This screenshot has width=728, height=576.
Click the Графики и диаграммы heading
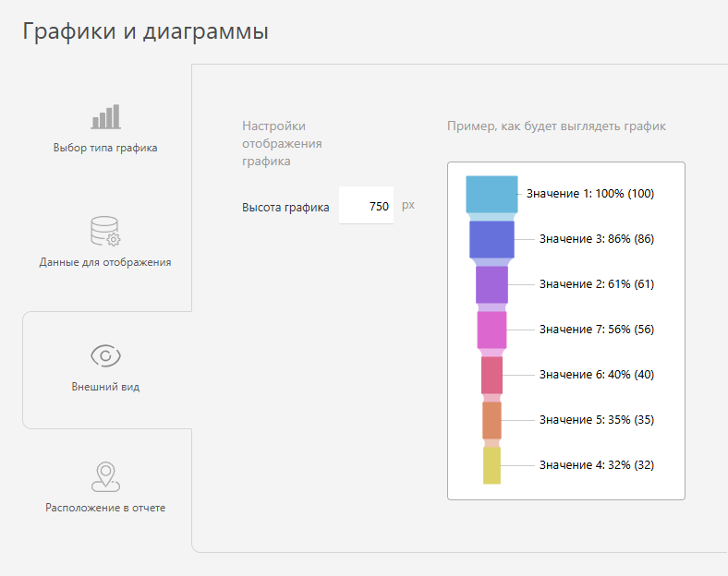(x=145, y=31)
